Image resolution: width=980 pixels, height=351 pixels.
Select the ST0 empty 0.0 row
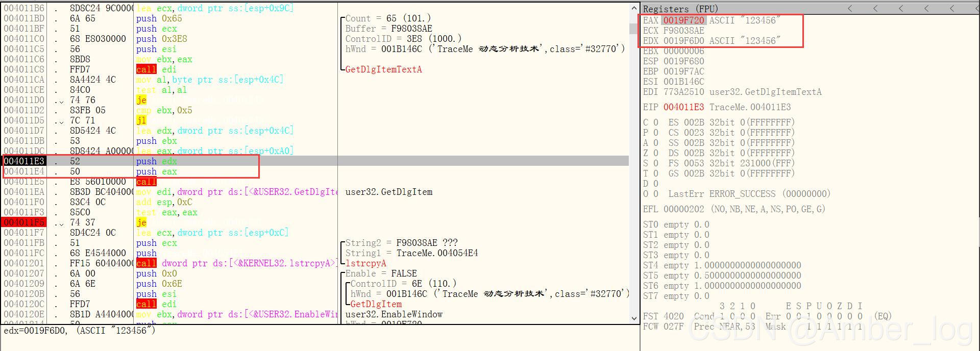676,224
